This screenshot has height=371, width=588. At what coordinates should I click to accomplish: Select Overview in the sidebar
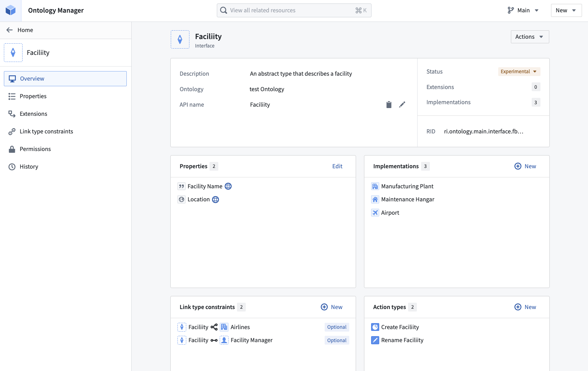65,78
